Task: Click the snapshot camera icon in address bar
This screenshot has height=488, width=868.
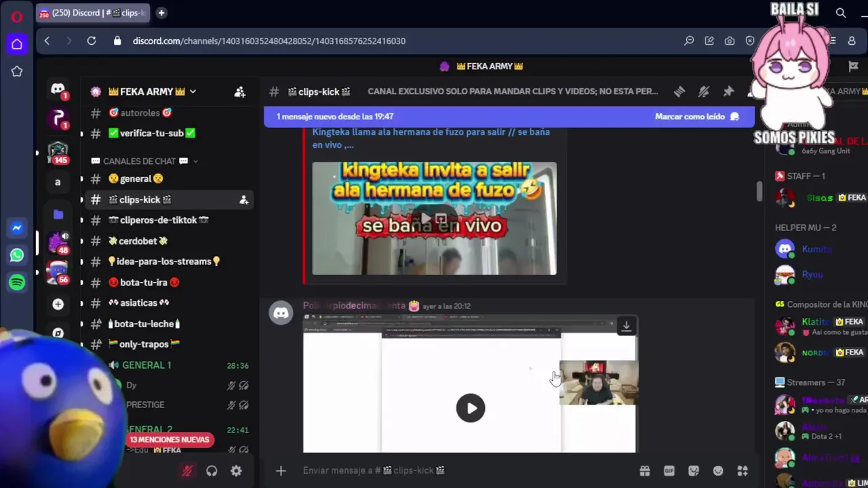Action: click(730, 41)
